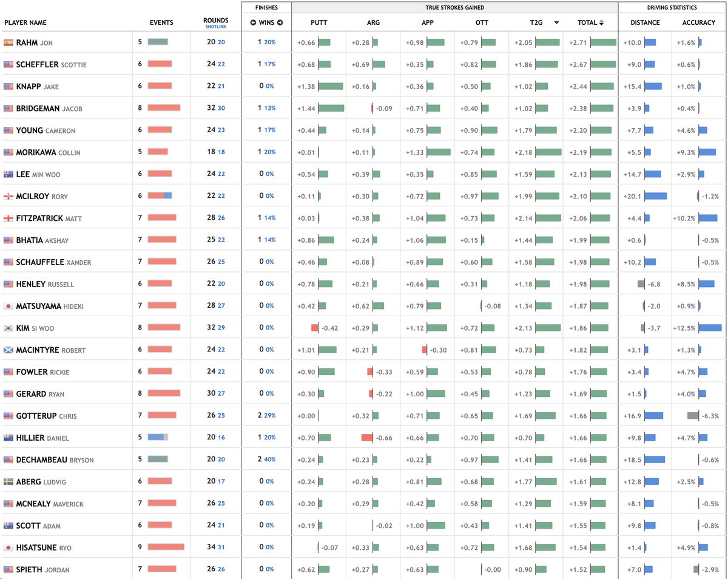This screenshot has height=579, width=728.
Task: Click Henley's -6.8 distance value
Action: coord(653,284)
